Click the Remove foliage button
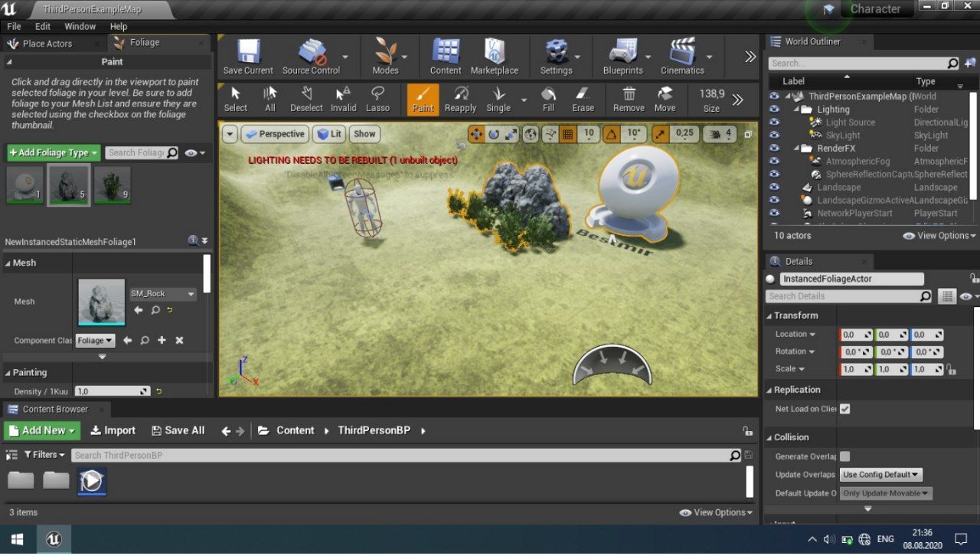This screenshot has width=980, height=559. point(629,100)
